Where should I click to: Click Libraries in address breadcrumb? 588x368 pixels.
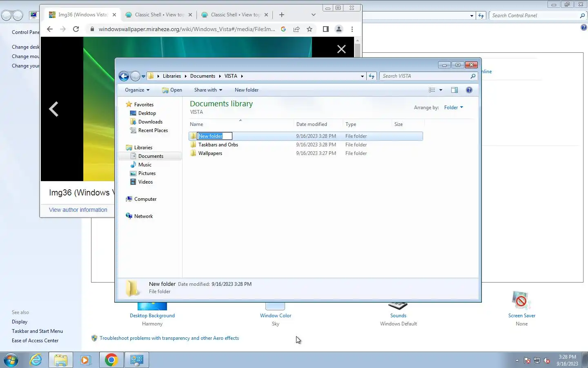pos(171,76)
